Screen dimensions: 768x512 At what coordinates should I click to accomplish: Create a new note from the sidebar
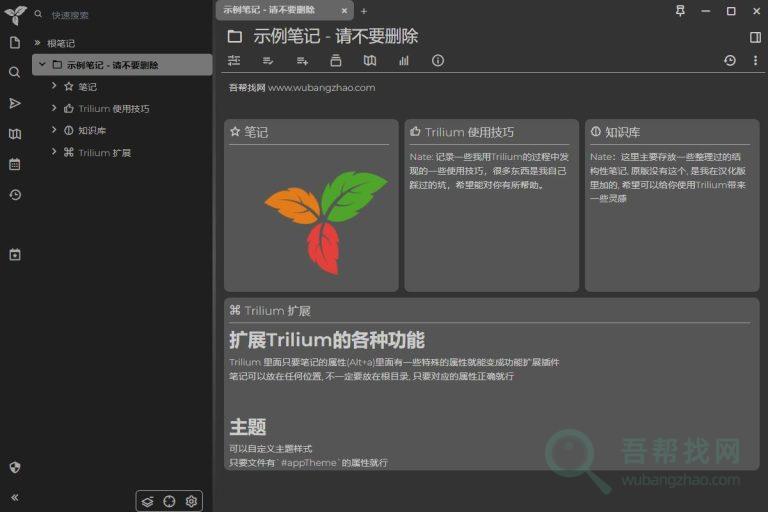point(15,42)
